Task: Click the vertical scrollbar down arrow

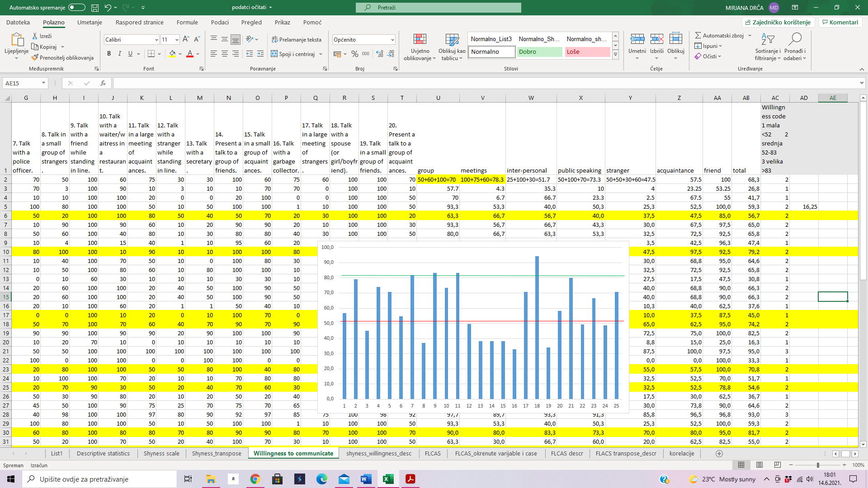Action: click(x=863, y=444)
